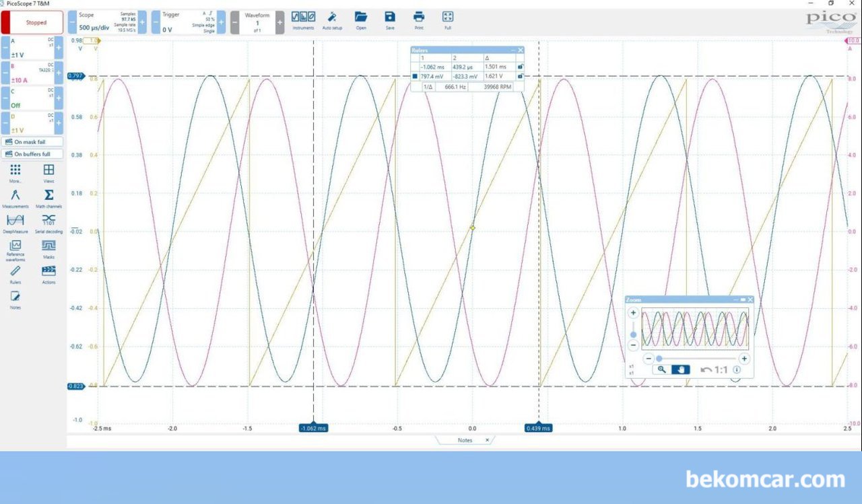Select the -1.062 ms time ruler handle
Image resolution: width=862 pixels, height=504 pixels.
[313, 428]
